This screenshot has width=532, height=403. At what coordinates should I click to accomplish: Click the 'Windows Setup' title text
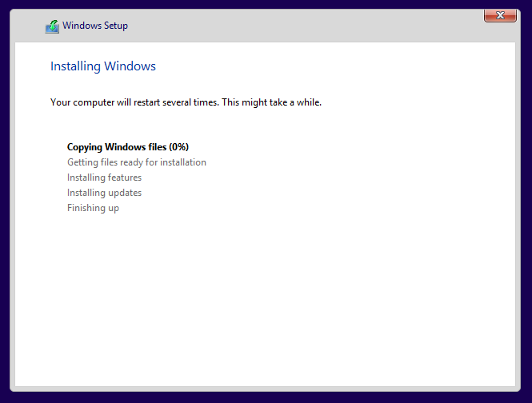pos(95,26)
